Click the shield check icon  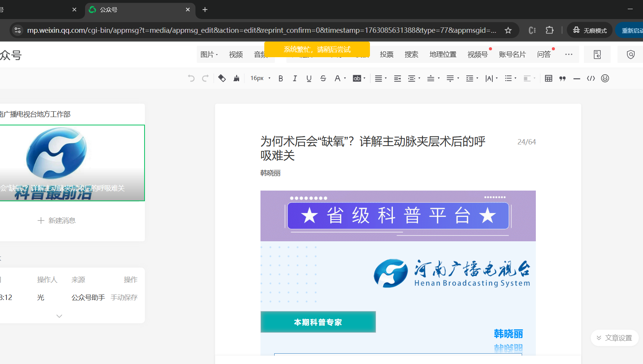click(x=631, y=55)
